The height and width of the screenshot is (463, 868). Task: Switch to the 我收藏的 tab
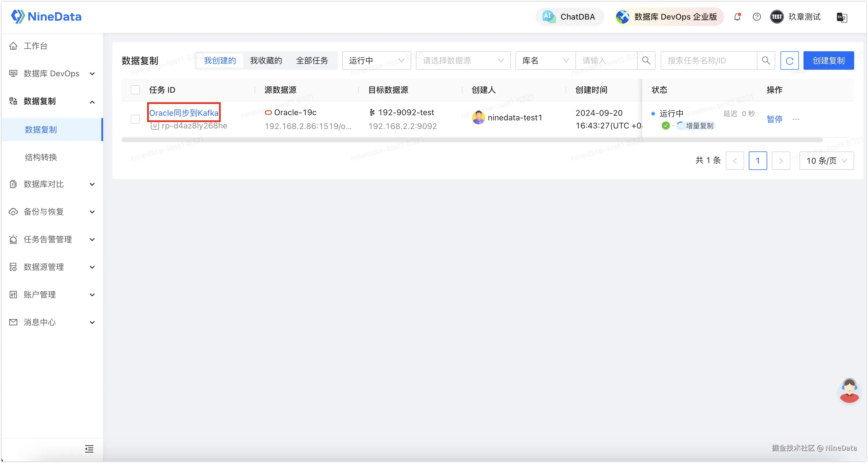tap(266, 61)
